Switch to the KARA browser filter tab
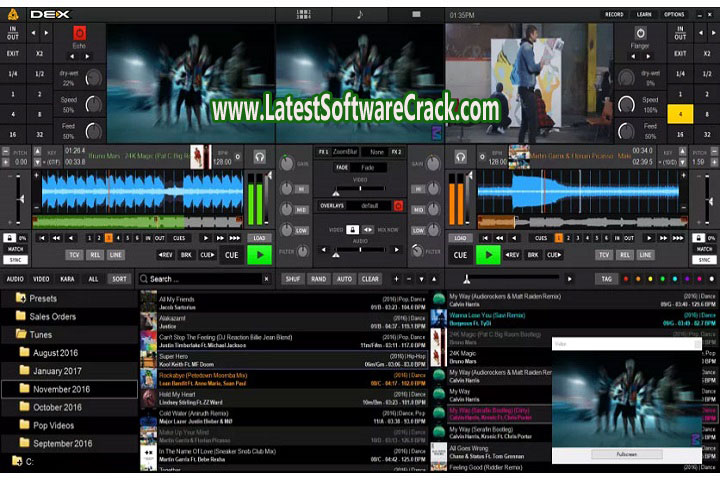 pos(67,279)
